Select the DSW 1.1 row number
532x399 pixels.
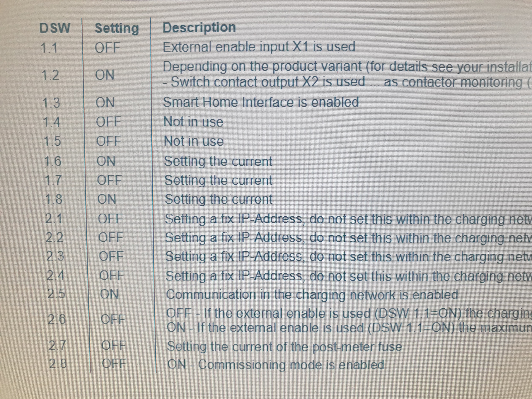[x=49, y=48]
